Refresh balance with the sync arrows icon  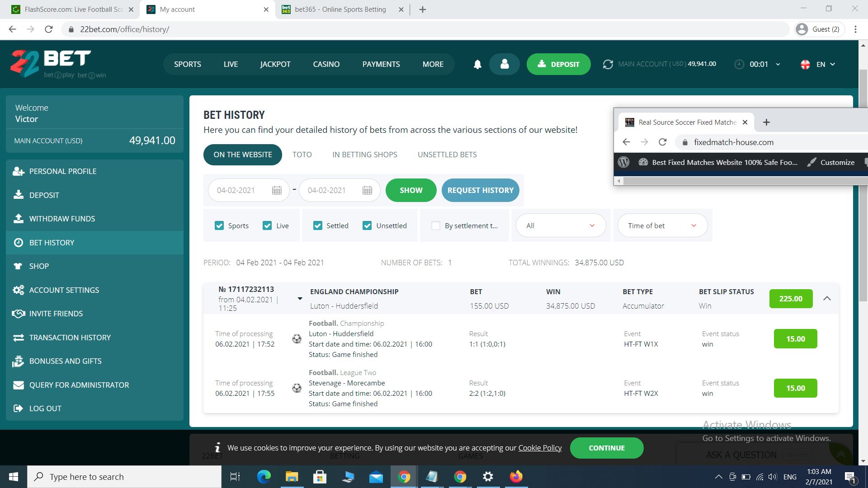(608, 64)
